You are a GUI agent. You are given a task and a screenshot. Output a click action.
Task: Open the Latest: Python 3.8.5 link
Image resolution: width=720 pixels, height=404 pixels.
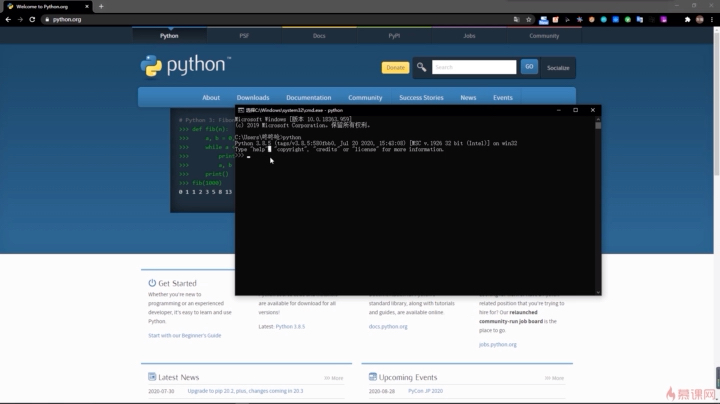tap(290, 326)
